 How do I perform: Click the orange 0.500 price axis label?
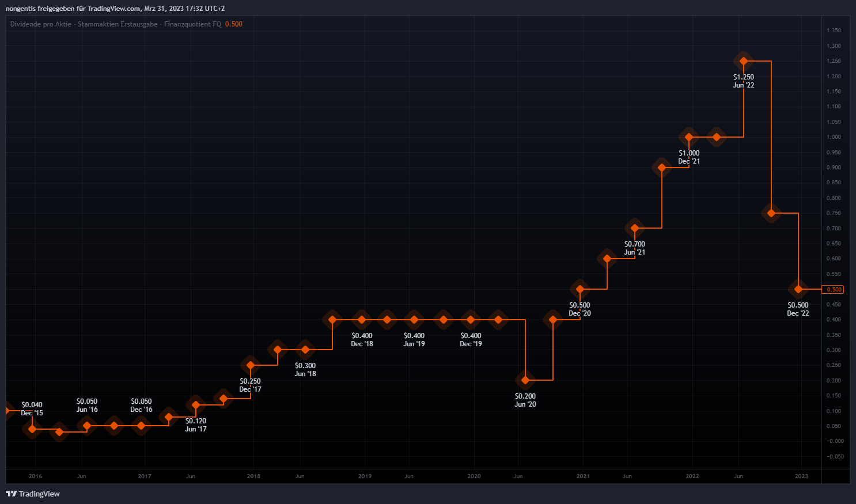[833, 289]
